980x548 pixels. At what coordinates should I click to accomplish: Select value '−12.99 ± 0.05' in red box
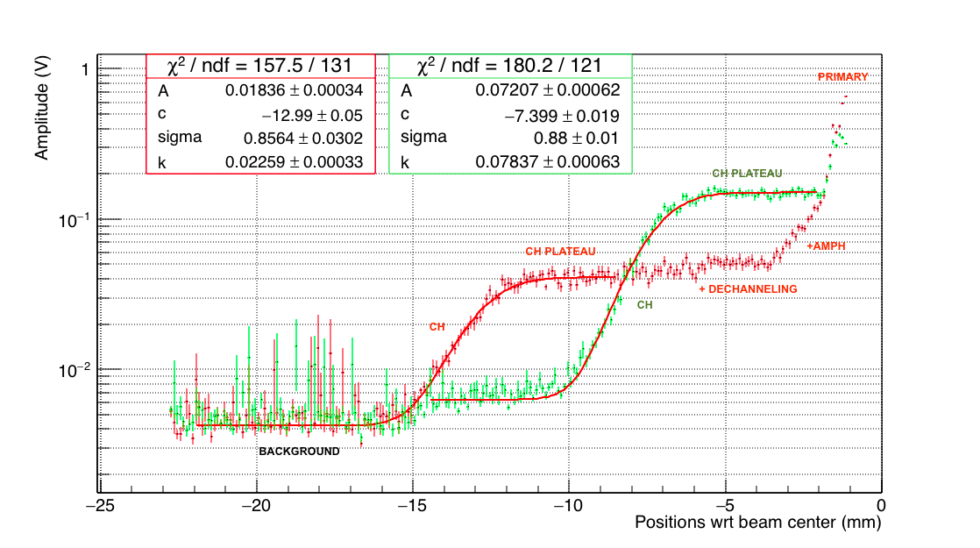tap(312, 116)
